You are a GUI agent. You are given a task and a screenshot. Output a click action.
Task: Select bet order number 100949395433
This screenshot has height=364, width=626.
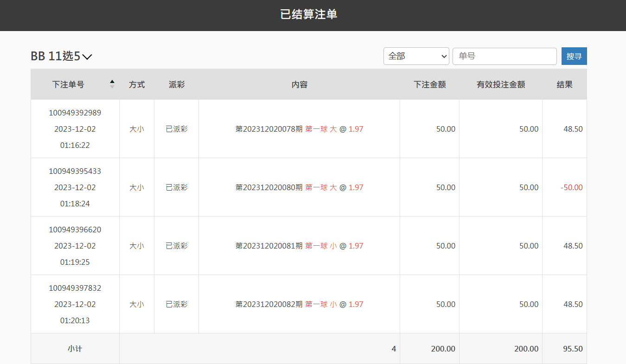(75, 171)
